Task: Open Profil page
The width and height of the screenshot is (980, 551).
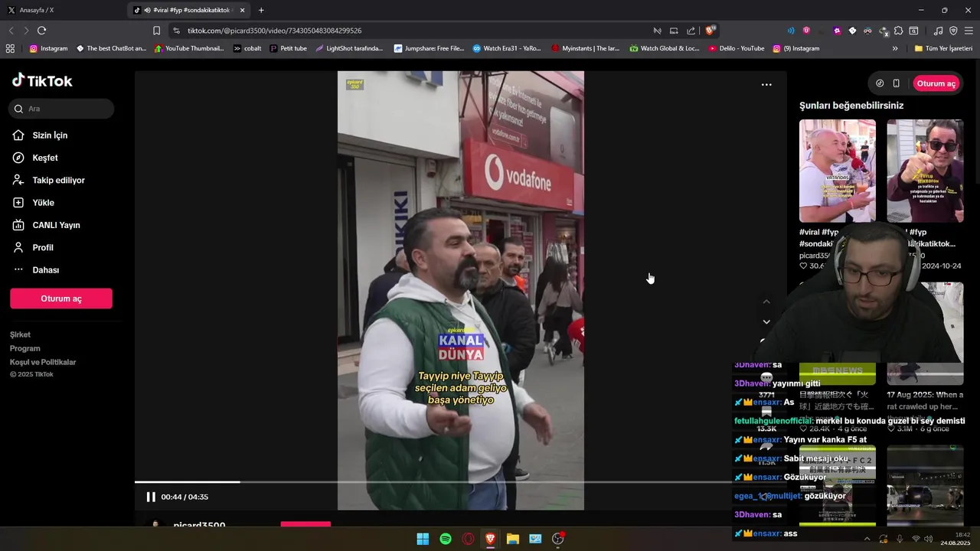Action: click(43, 248)
